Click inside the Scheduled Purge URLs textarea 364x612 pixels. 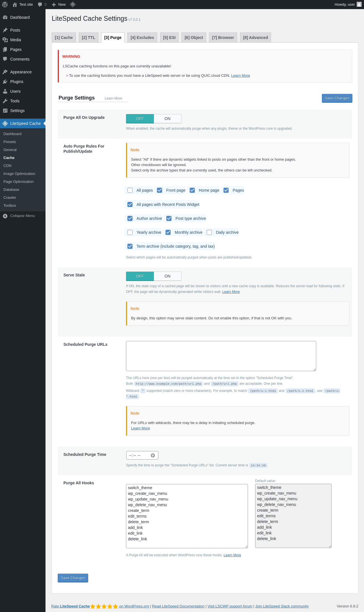pyautogui.click(x=221, y=356)
